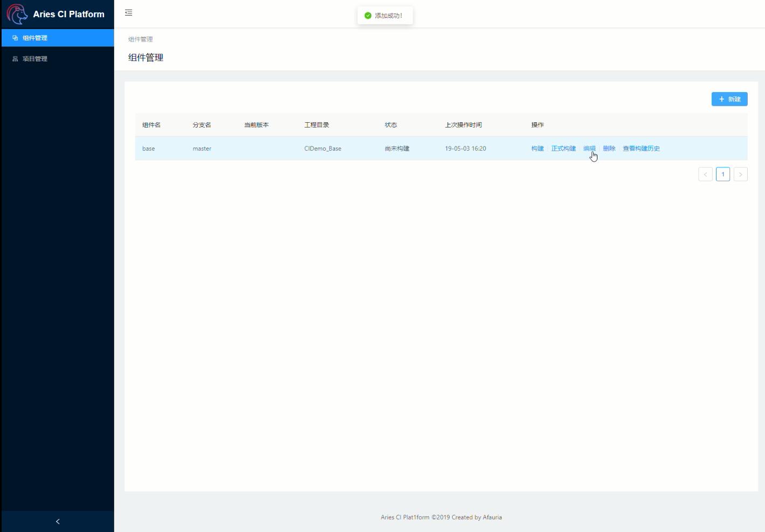Click the Aries CI Platform logo icon
This screenshot has width=765, height=532.
pos(17,14)
